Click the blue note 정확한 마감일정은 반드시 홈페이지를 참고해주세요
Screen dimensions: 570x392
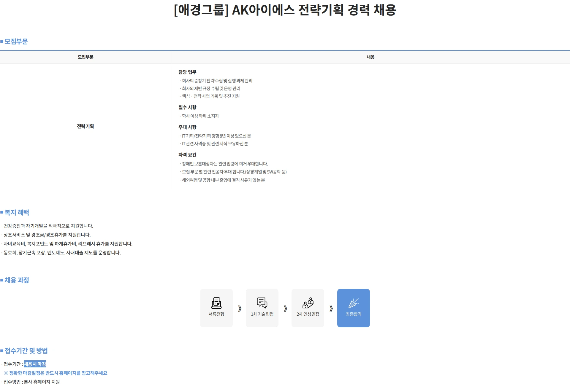[56, 373]
